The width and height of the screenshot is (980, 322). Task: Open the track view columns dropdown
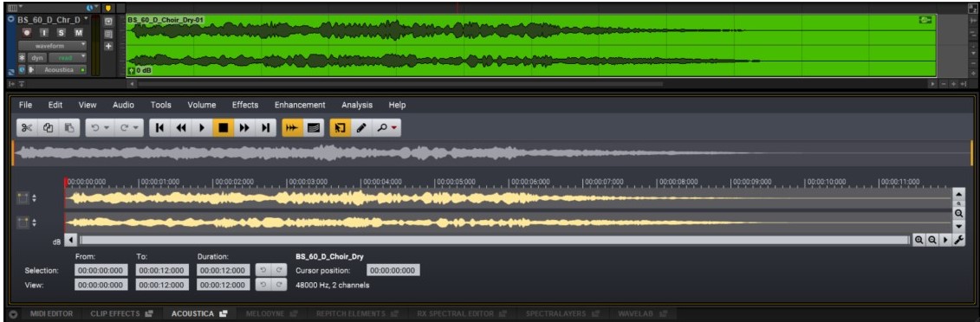(14, 8)
